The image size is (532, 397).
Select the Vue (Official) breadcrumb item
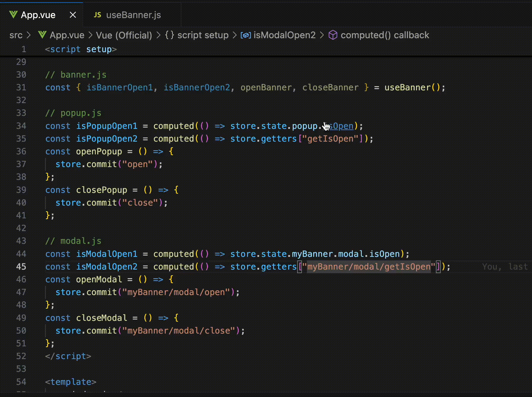point(124,35)
